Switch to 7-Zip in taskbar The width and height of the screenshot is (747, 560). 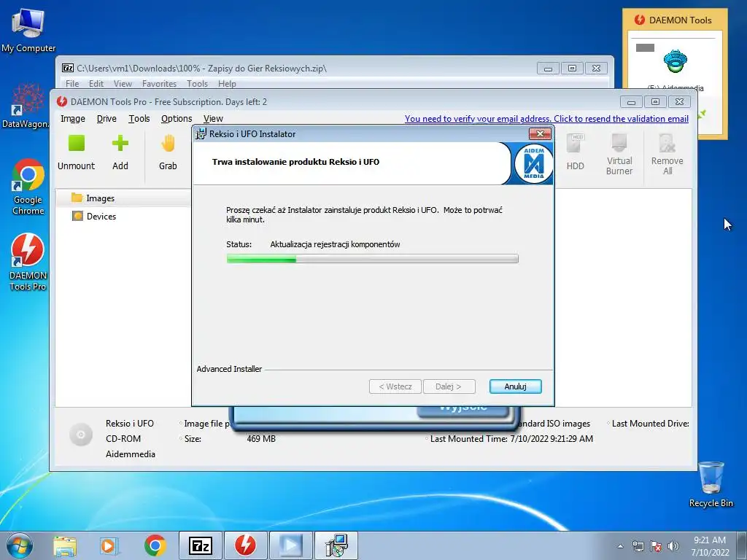click(200, 545)
